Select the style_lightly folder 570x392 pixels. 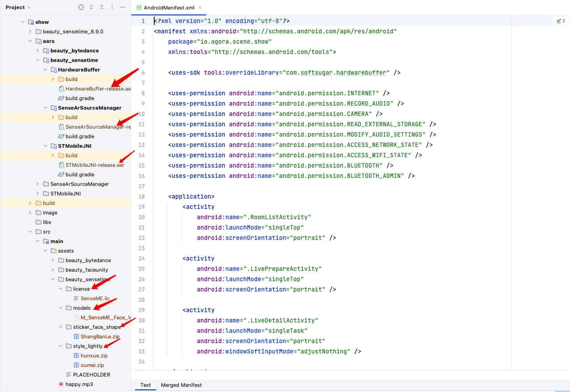pyautogui.click(x=88, y=346)
